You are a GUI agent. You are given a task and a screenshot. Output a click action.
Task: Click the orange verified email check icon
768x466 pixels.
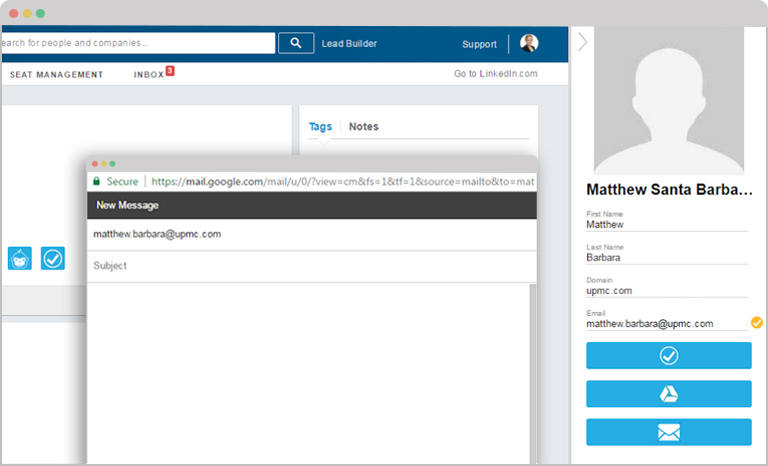pyautogui.click(x=757, y=322)
